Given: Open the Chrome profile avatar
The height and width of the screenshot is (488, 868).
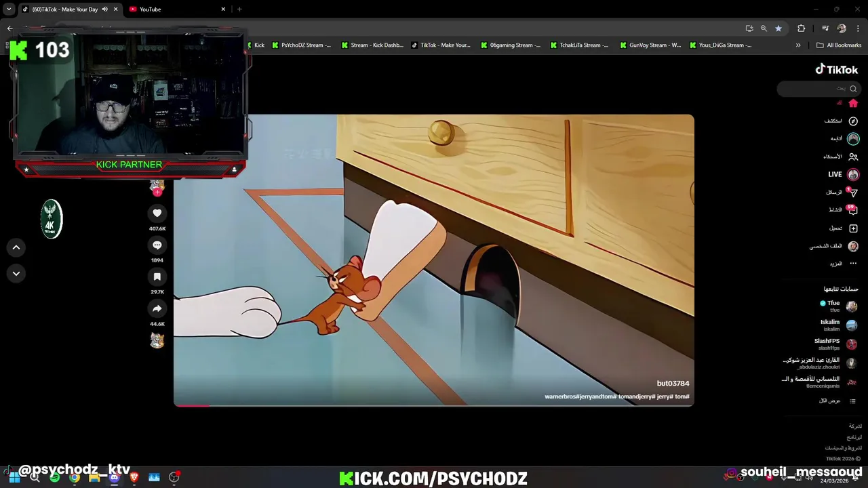Looking at the screenshot, I should coord(842,28).
